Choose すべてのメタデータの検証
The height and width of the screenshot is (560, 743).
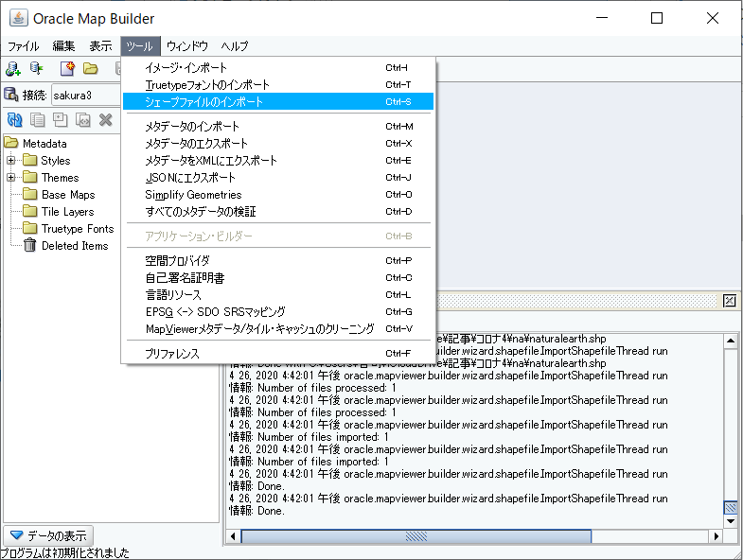click(x=278, y=212)
